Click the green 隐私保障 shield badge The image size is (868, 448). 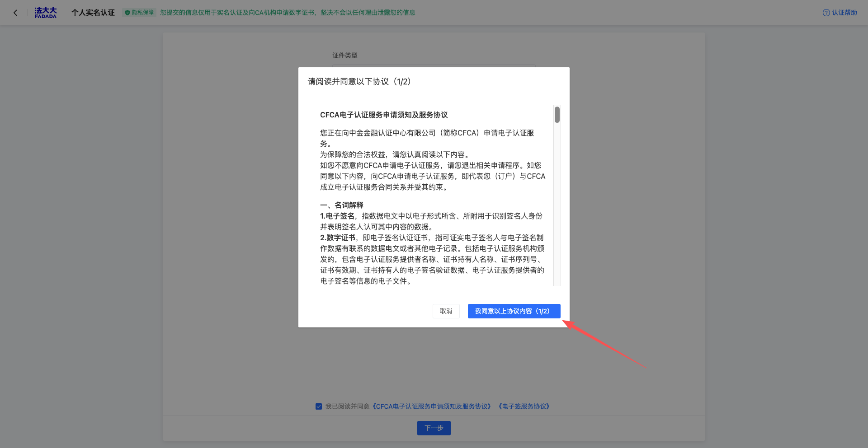point(139,13)
